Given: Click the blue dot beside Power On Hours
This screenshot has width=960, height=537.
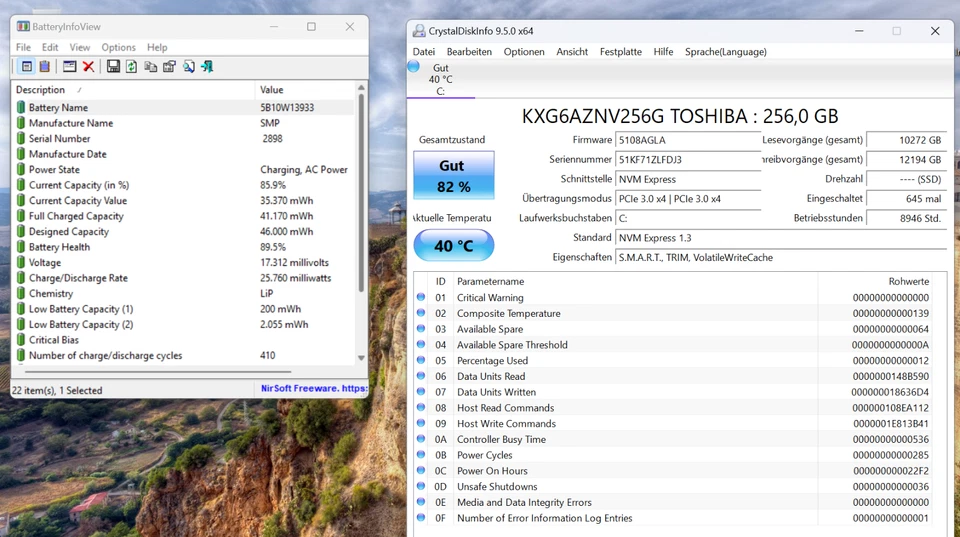Looking at the screenshot, I should 421,470.
